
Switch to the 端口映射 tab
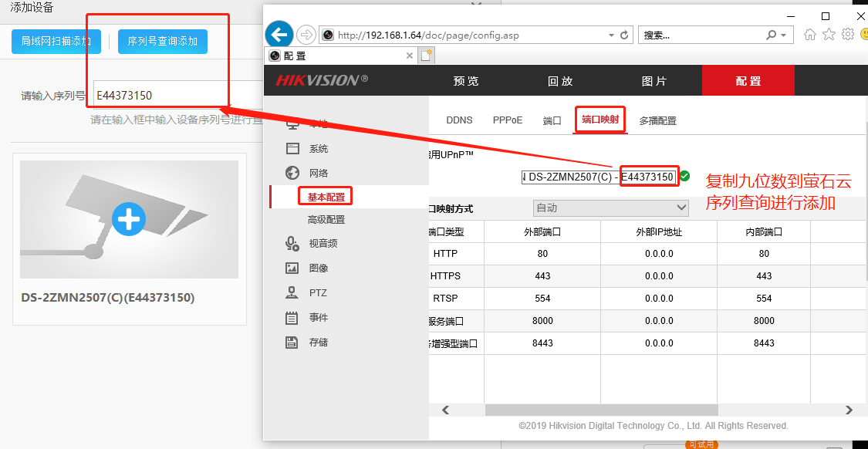599,120
